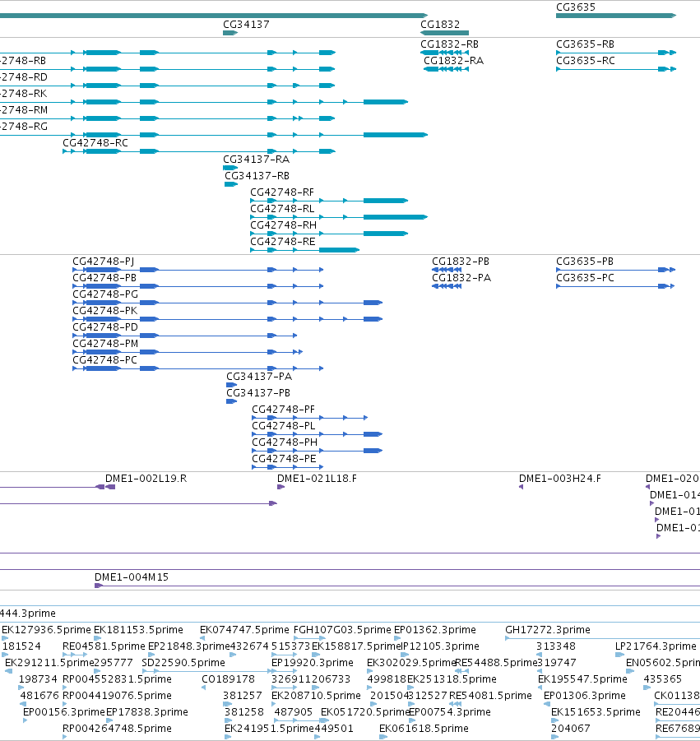Image resolution: width=700 pixels, height=741 pixels.
Task: Click the feature labeled 204067
Action: click(570, 729)
